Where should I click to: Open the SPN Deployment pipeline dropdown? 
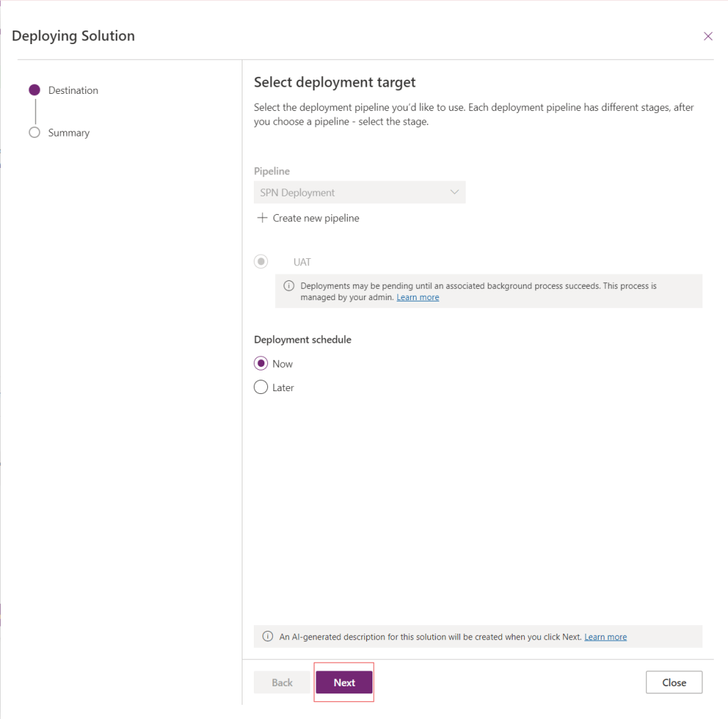point(360,192)
